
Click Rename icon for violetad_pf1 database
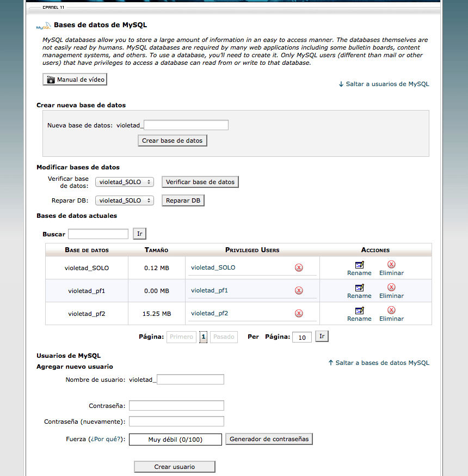359,288
